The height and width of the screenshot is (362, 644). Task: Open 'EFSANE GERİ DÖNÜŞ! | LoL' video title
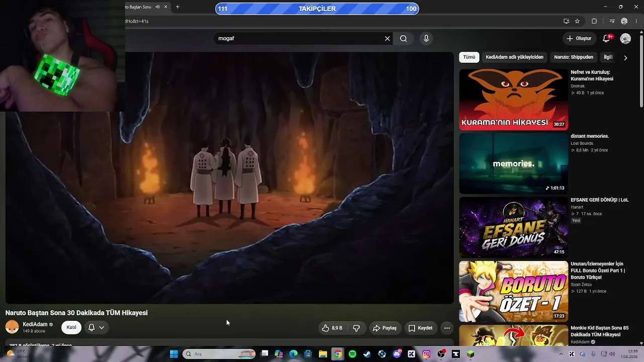point(599,200)
